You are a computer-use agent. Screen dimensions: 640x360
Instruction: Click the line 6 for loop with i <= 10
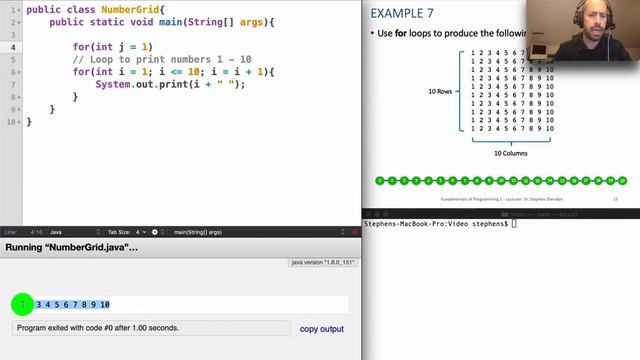pos(173,72)
